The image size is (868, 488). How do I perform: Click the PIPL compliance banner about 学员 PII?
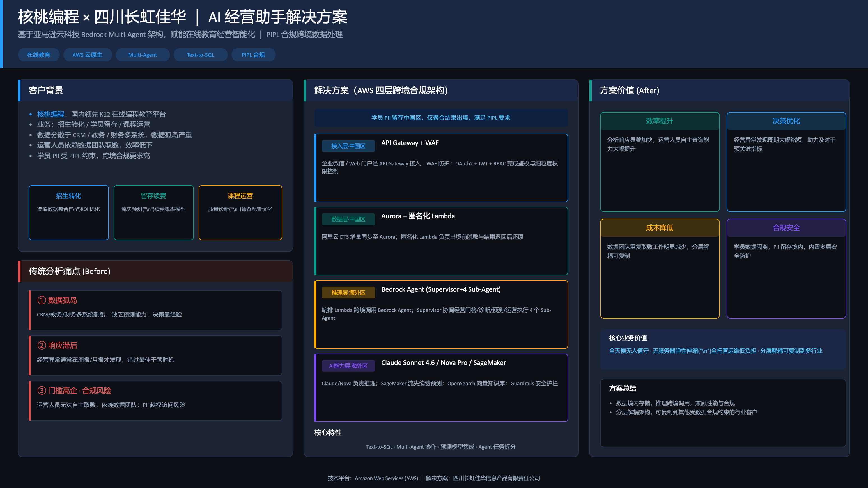pyautogui.click(x=441, y=117)
